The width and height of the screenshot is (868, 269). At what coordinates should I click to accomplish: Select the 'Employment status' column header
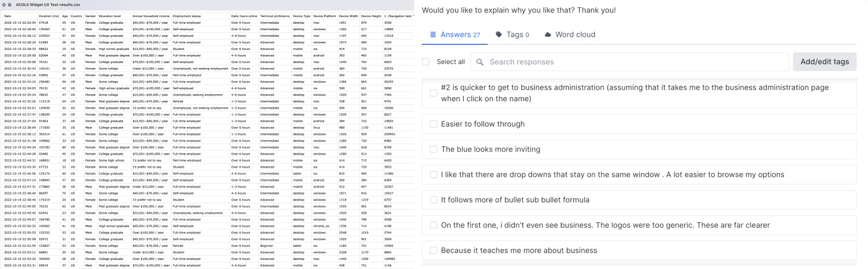(x=187, y=16)
